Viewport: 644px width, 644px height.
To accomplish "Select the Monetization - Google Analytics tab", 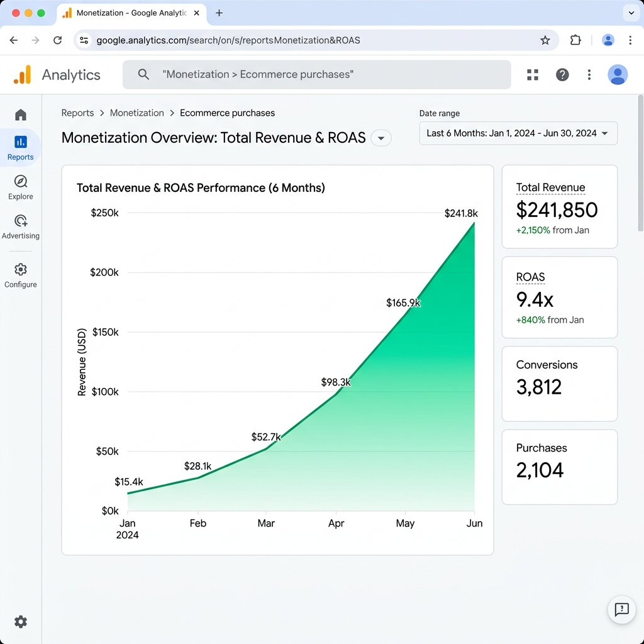I will click(x=131, y=13).
